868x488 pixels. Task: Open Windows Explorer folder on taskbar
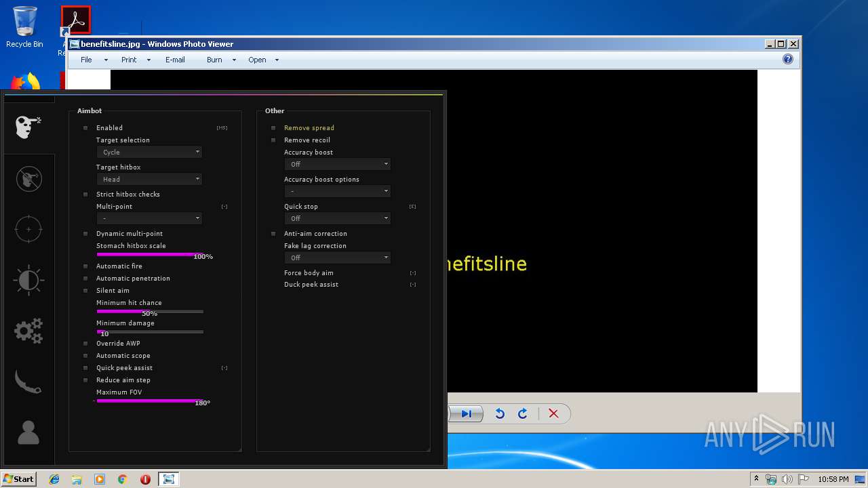77,479
